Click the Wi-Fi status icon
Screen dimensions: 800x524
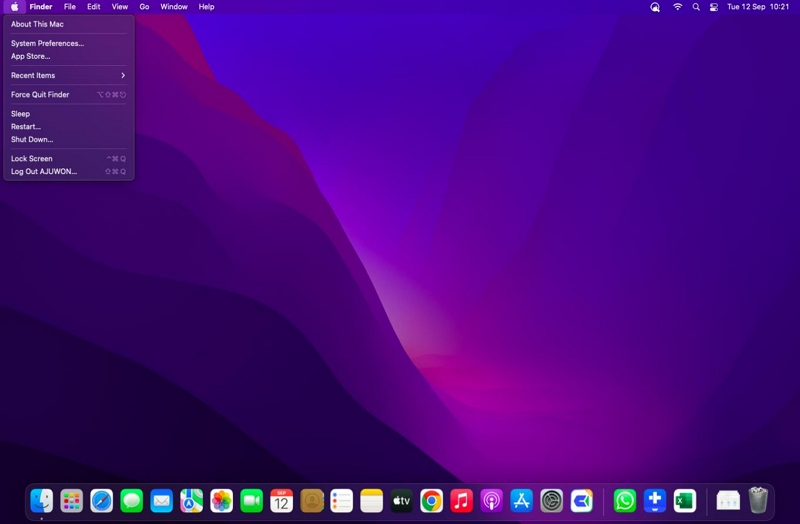coord(678,7)
